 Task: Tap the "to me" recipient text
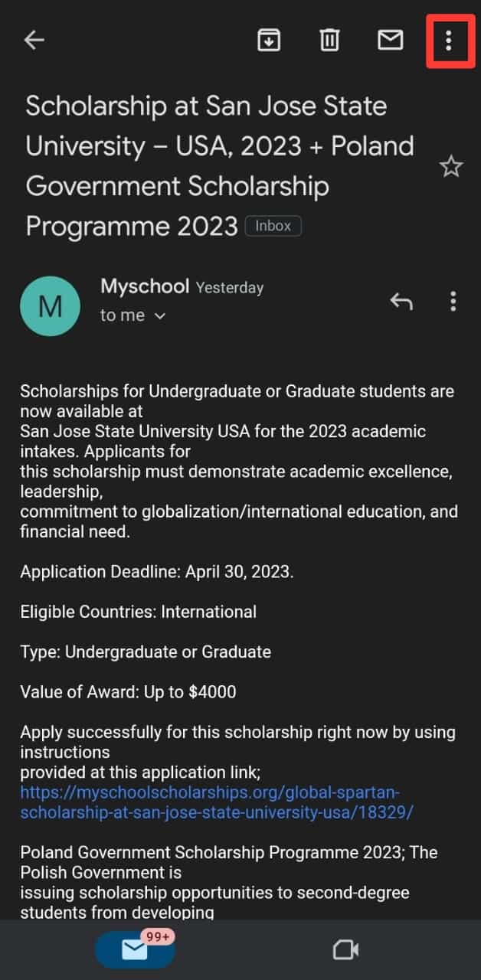(x=123, y=315)
